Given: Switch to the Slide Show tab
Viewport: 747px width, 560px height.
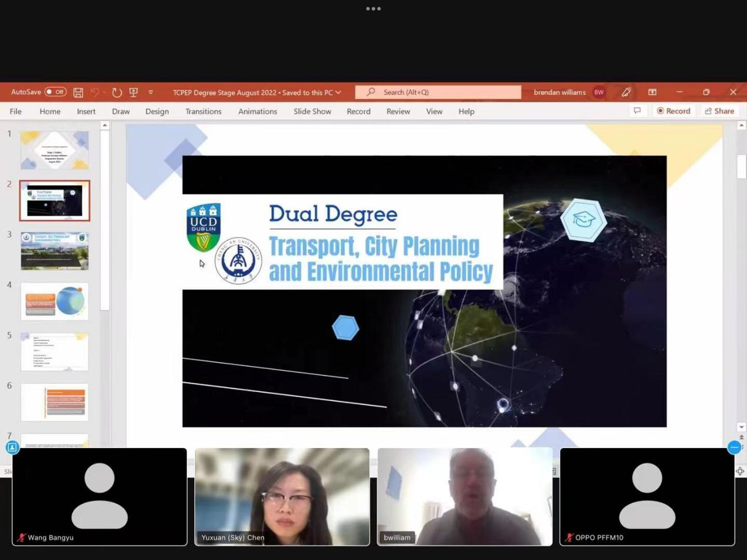Looking at the screenshot, I should coord(312,111).
